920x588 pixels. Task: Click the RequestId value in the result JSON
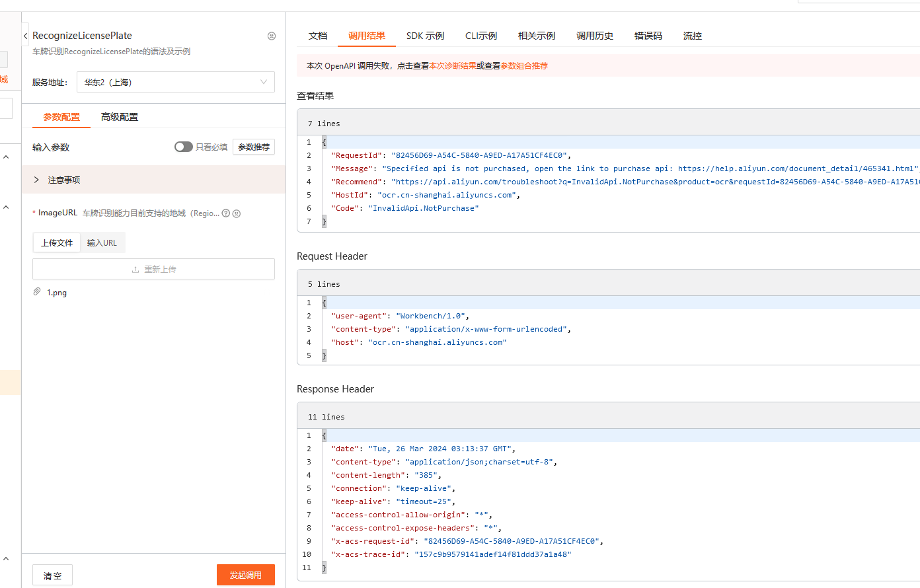479,155
